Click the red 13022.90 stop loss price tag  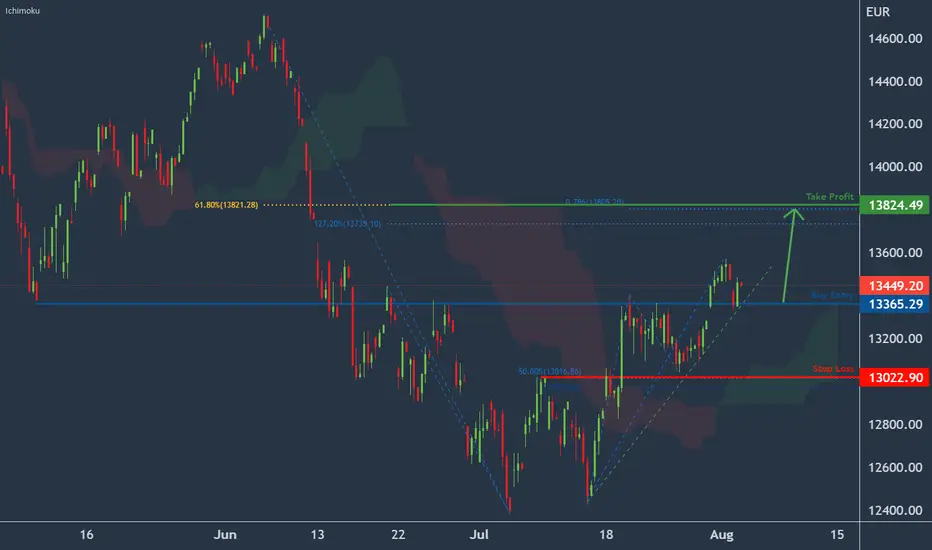pyautogui.click(x=895, y=378)
